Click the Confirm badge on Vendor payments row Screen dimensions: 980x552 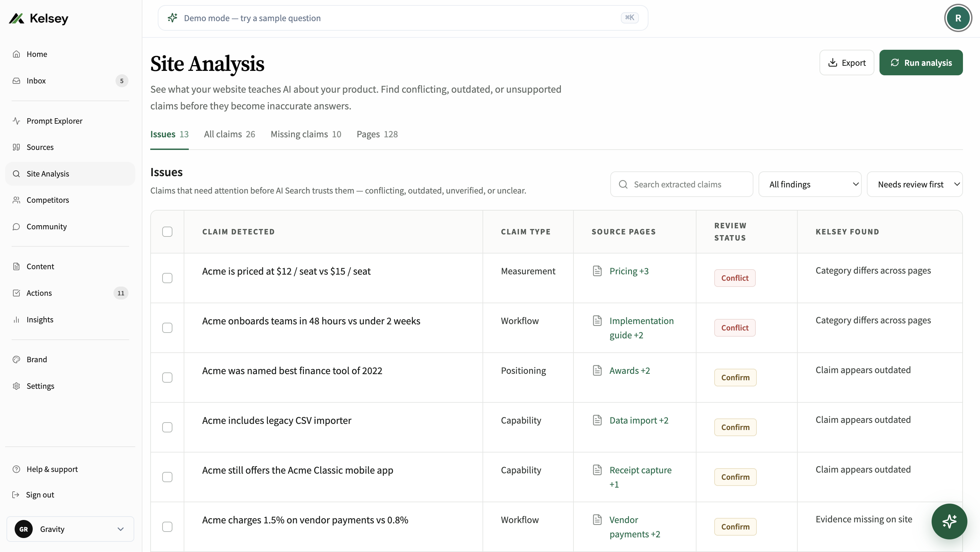(x=735, y=526)
